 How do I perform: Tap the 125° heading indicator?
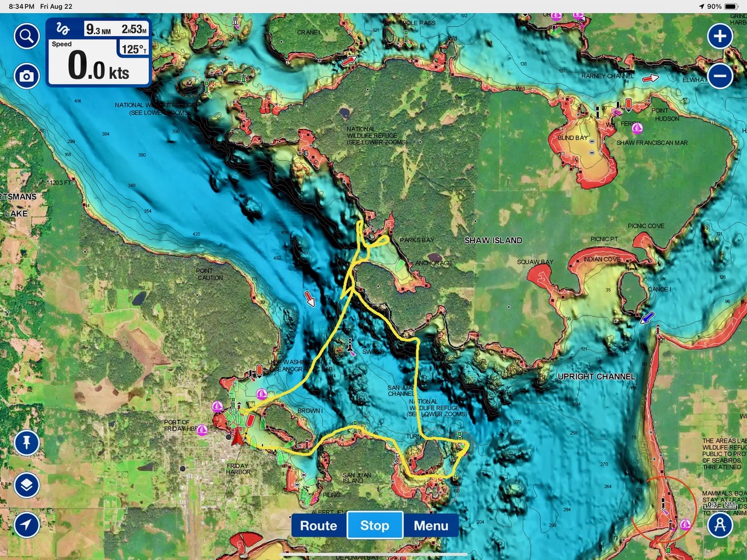134,50
